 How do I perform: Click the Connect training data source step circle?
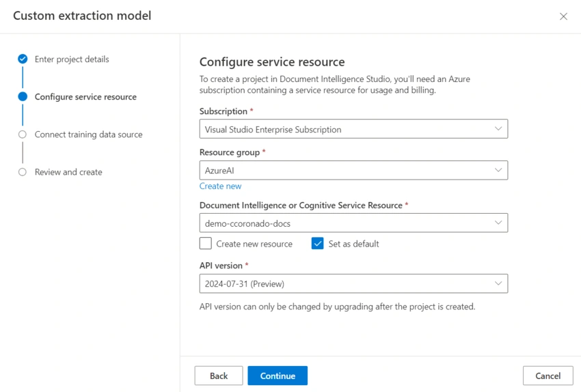(x=23, y=135)
